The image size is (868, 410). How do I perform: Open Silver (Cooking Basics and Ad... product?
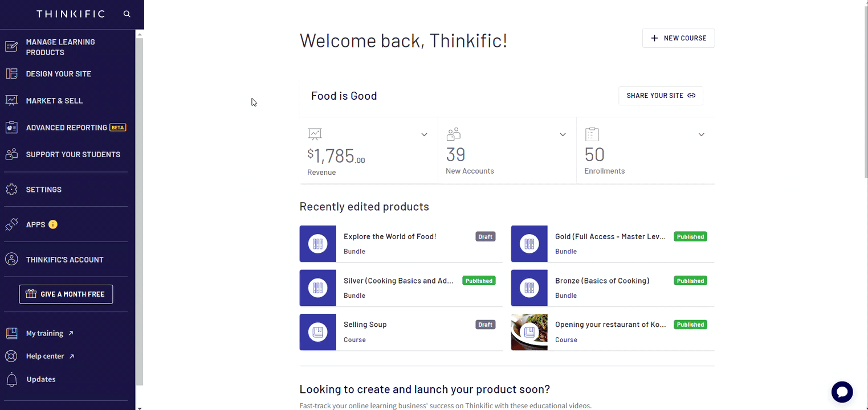coord(399,281)
